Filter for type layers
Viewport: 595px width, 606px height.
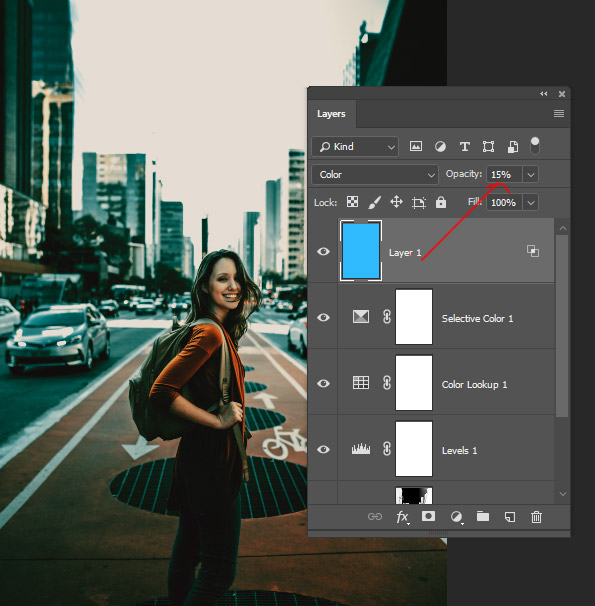[464, 146]
